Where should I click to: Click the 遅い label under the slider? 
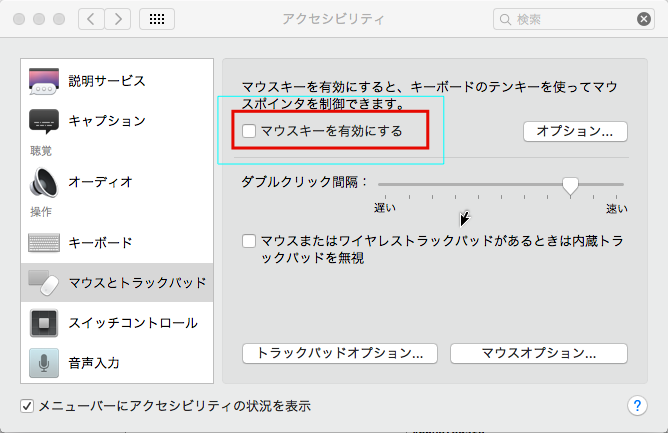click(x=385, y=208)
